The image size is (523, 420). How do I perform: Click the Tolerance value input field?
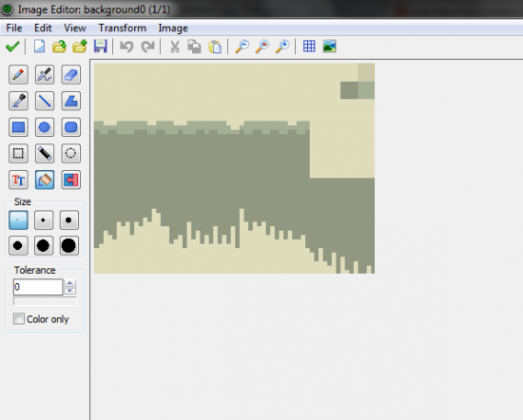38,287
